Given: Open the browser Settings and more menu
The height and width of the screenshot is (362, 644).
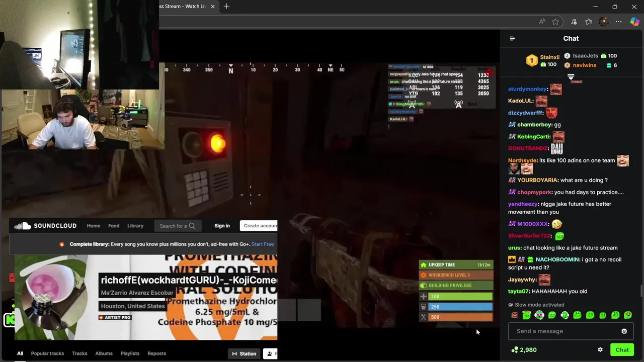Looking at the screenshot, I should 619,22.
